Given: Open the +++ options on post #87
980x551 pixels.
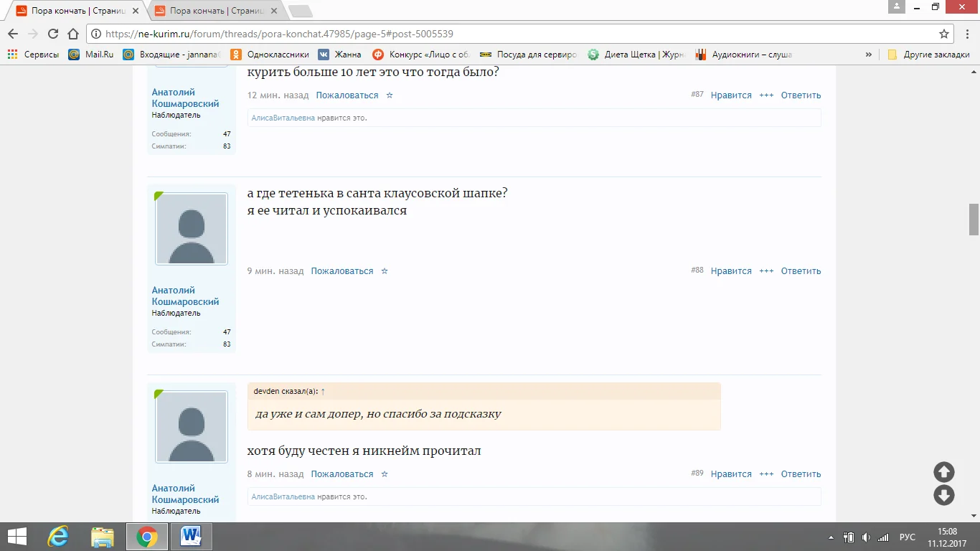Looking at the screenshot, I should tap(766, 95).
